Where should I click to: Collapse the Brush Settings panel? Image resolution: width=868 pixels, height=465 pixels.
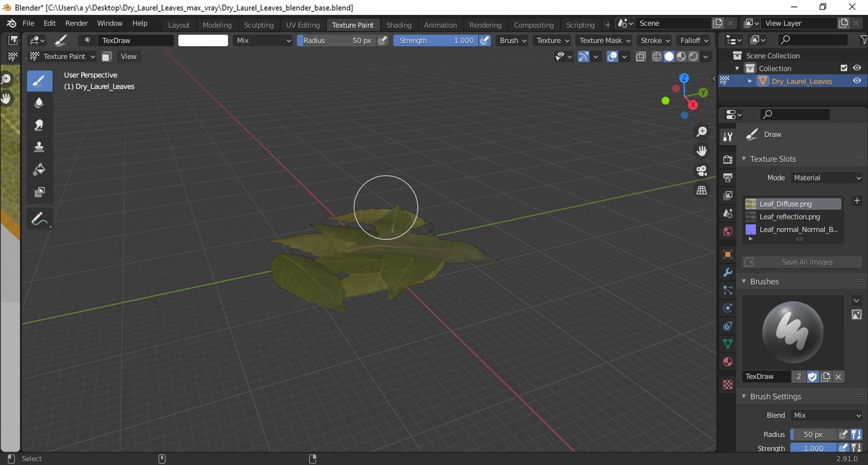coord(744,396)
